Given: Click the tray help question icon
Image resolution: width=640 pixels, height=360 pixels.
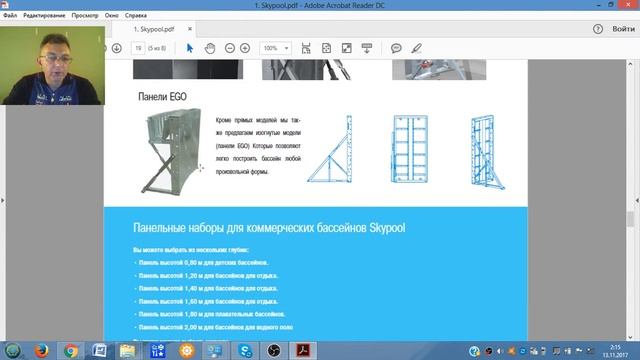Looking at the screenshot, I should 474,351.
